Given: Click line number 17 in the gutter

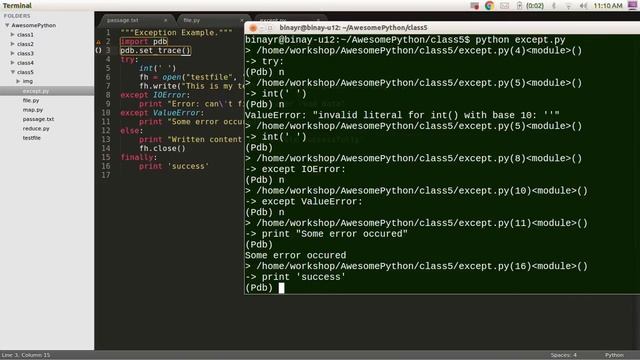Looking at the screenshot, I should tap(106, 176).
